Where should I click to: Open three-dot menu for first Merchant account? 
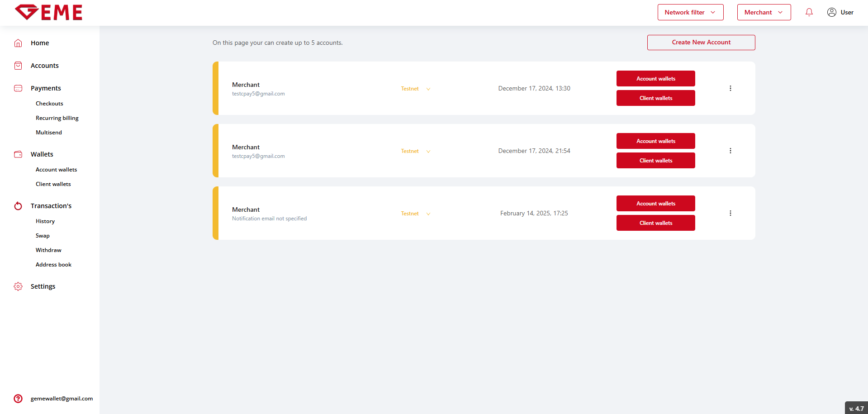click(x=730, y=88)
